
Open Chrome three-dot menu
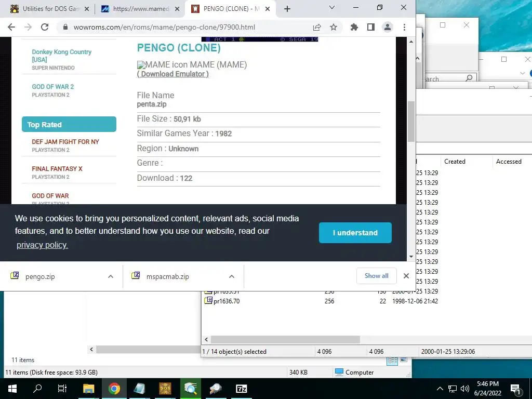(404, 27)
